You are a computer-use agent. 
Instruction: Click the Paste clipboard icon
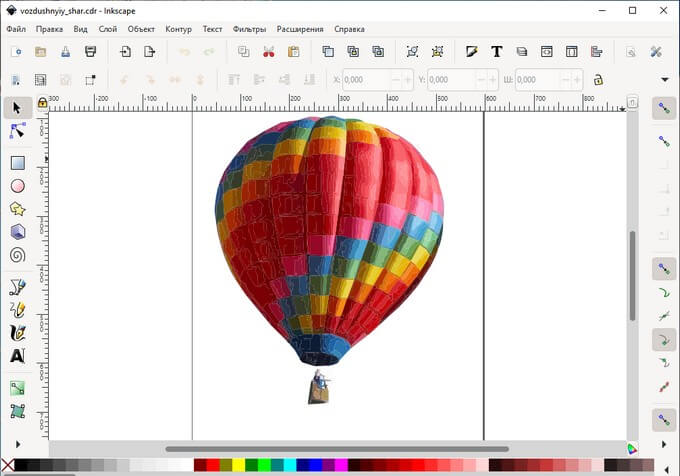pos(294,52)
